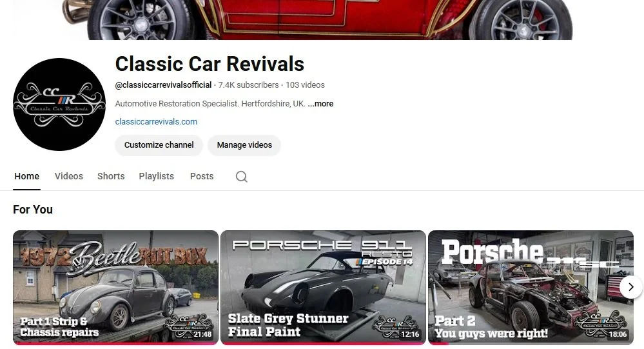644x349 pixels.
Task: Watch the Porsche Part 2 video
Action: [x=531, y=287]
